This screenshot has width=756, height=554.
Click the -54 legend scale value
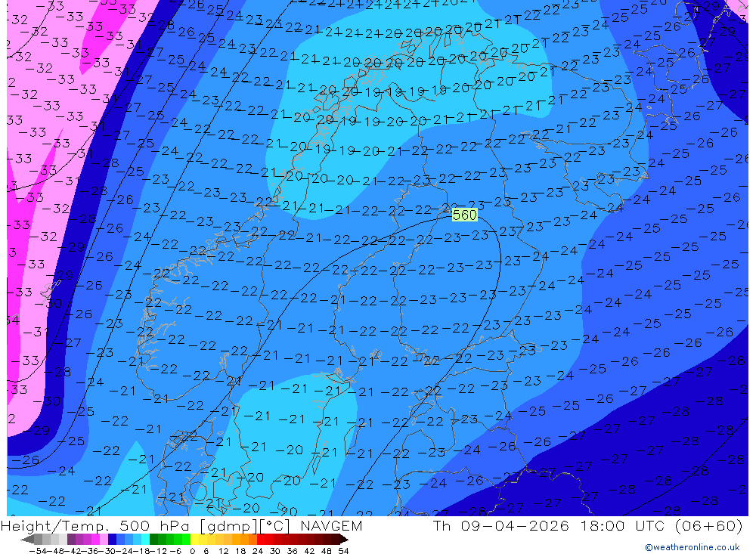[x=38, y=551]
